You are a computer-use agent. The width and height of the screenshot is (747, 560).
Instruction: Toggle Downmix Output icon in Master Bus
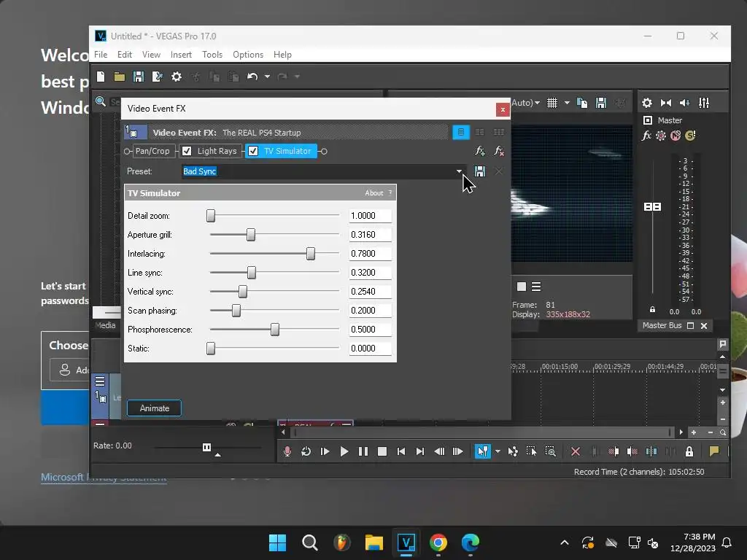666,102
